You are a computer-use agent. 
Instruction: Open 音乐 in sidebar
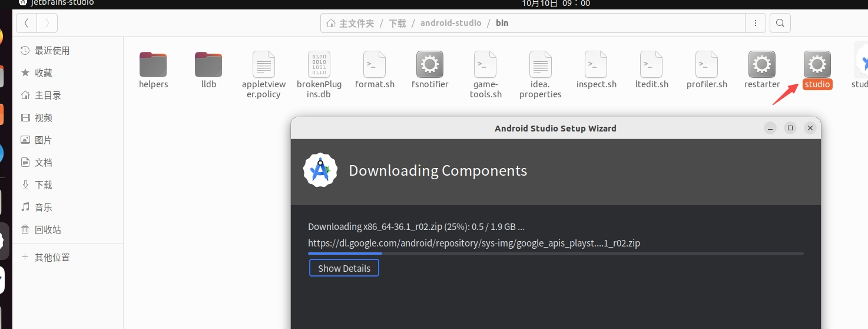[68, 208]
